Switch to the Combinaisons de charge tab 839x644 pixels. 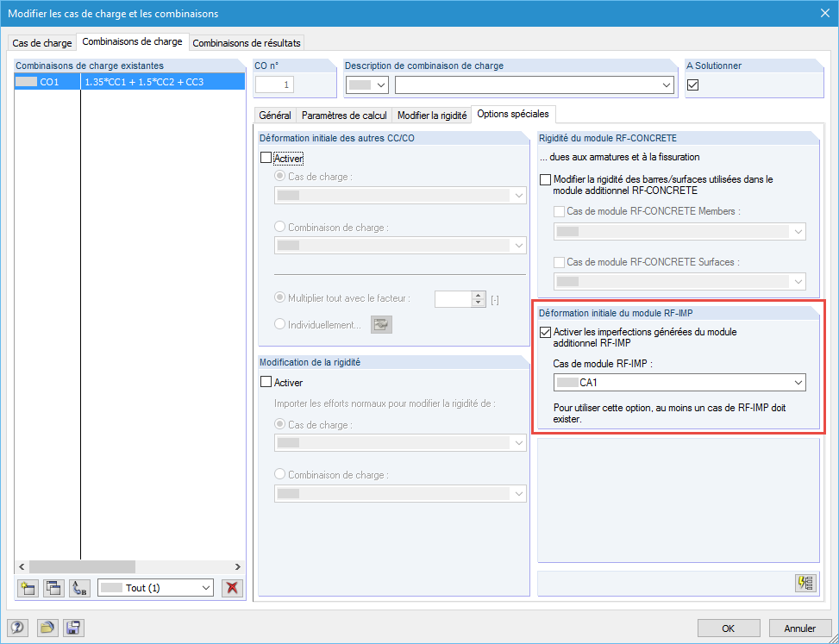click(132, 41)
